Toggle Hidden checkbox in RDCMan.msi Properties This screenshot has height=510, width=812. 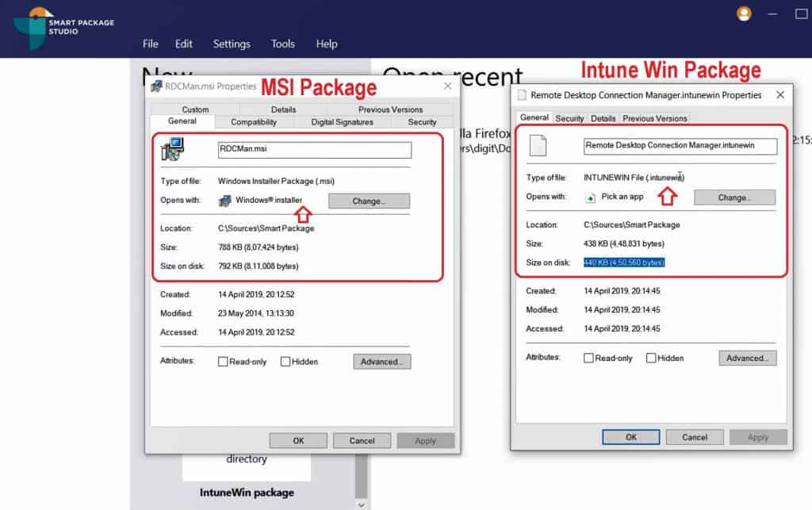coord(285,362)
